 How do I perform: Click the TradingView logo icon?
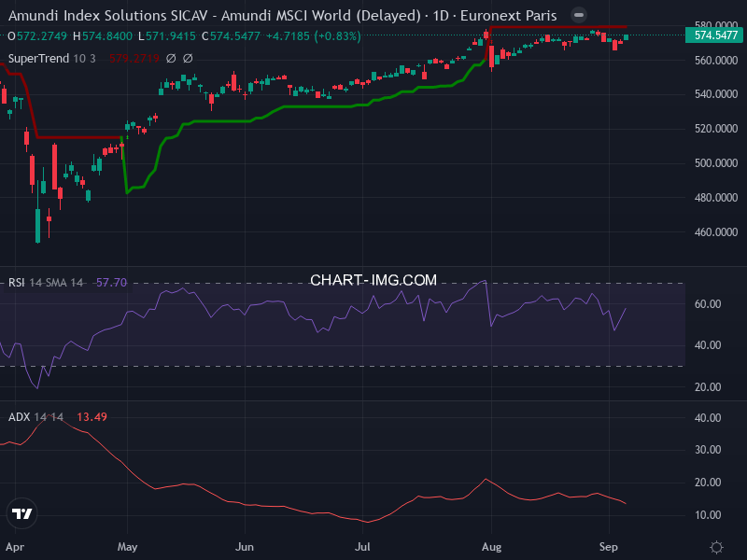pos(21,513)
